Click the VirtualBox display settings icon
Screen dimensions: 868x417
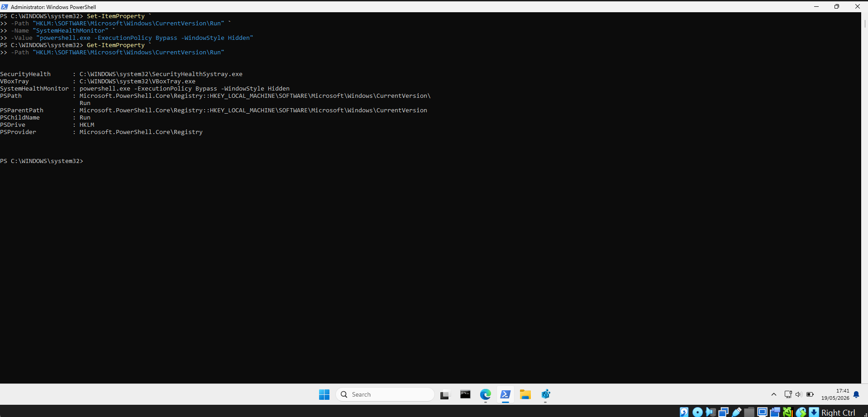click(762, 412)
